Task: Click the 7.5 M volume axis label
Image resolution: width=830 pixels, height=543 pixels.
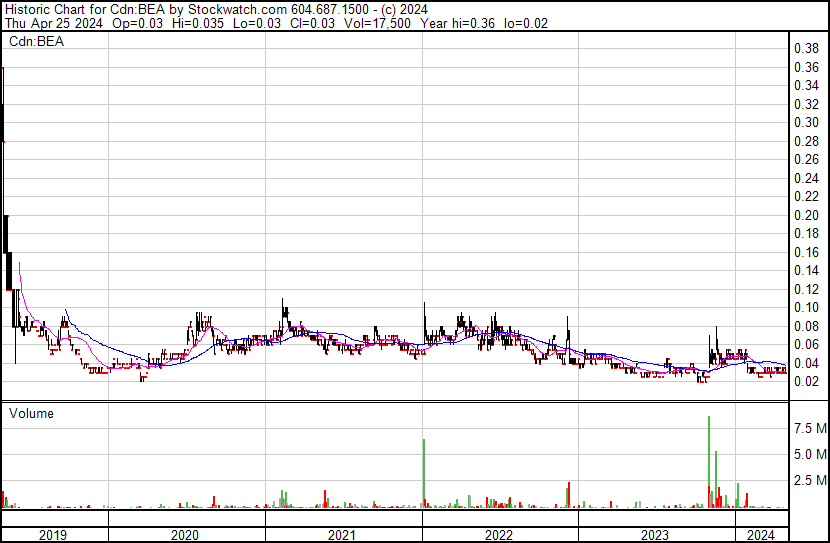Action: coord(810,428)
